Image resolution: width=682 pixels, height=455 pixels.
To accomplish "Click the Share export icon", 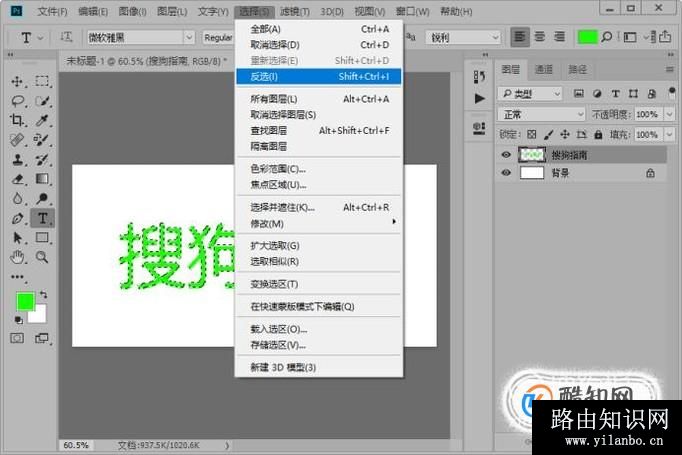I will click(665, 37).
